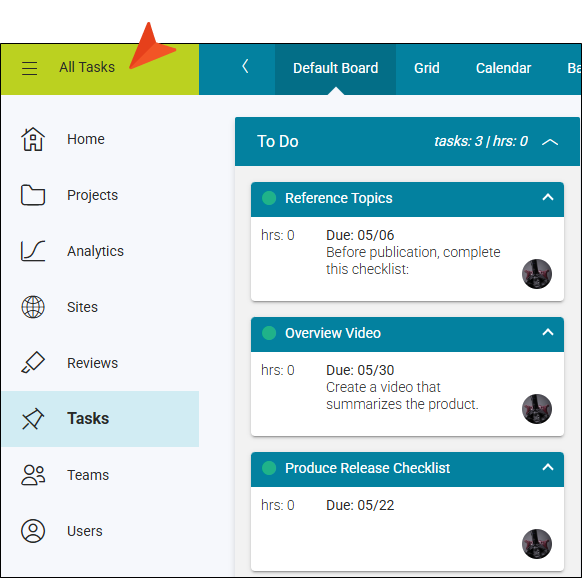Image resolution: width=582 pixels, height=578 pixels.
Task: Click the Tasks pushpin icon
Action: click(x=33, y=419)
